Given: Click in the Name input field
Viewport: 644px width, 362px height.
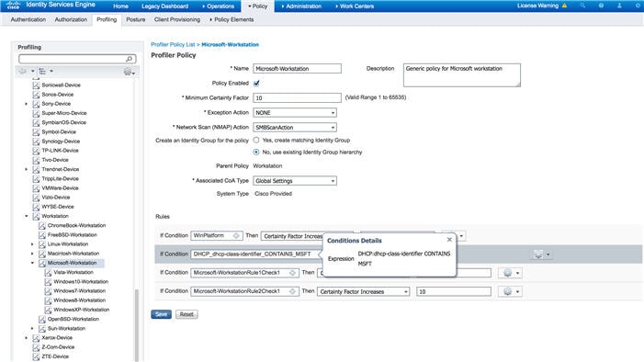Looking at the screenshot, I should point(297,69).
